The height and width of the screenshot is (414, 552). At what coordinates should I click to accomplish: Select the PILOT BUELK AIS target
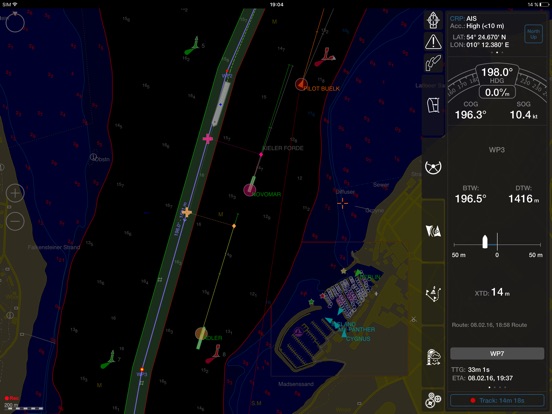(x=300, y=84)
